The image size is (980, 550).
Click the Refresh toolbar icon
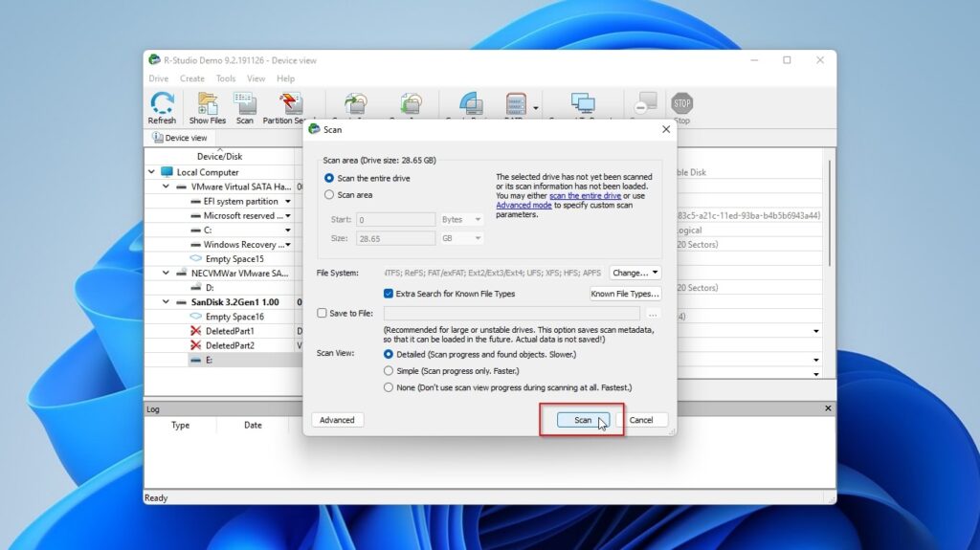click(162, 103)
